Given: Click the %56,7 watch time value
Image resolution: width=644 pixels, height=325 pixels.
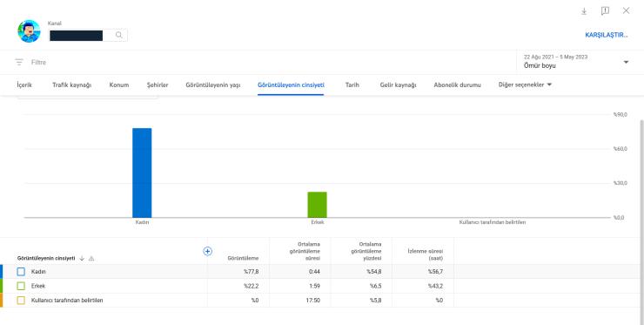Looking at the screenshot, I should pos(435,272).
